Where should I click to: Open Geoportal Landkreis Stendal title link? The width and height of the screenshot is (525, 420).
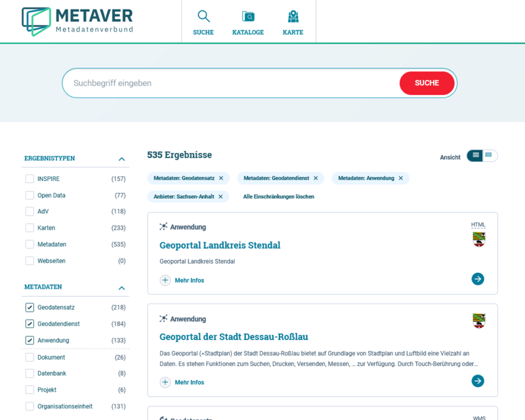click(x=220, y=245)
